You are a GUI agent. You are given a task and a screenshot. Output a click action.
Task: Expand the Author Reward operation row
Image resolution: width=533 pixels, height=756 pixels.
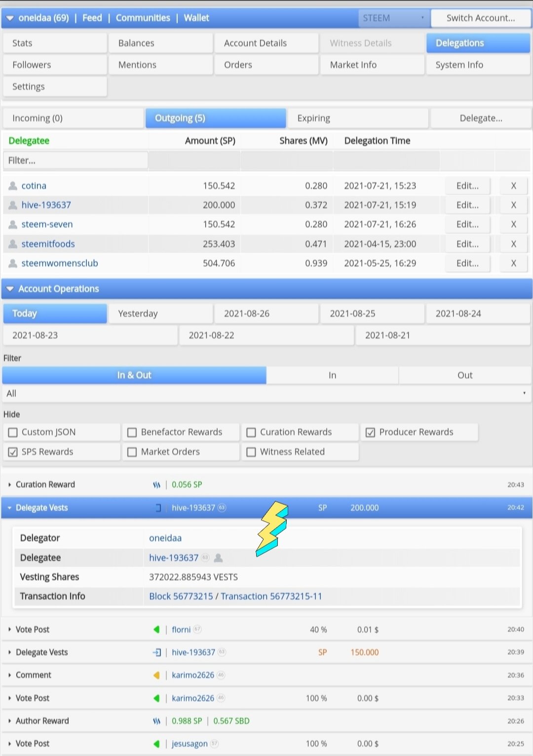[x=9, y=721]
